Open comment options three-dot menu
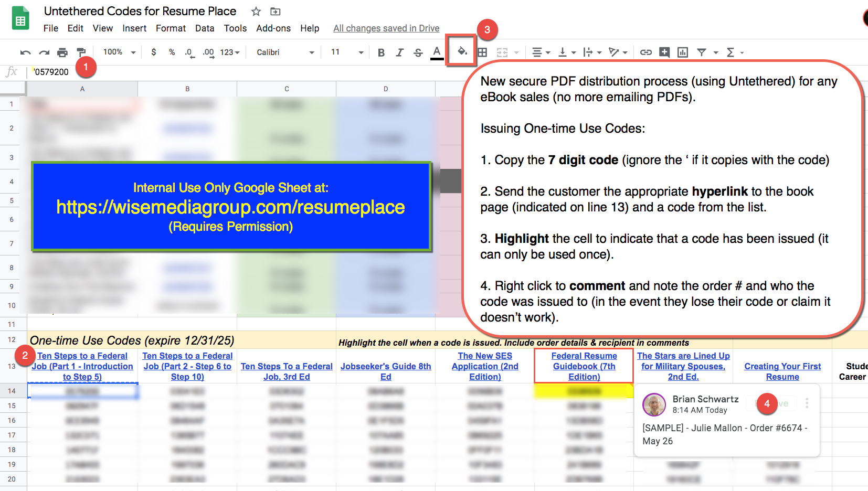Viewport: 868px width, 491px height. [x=807, y=403]
